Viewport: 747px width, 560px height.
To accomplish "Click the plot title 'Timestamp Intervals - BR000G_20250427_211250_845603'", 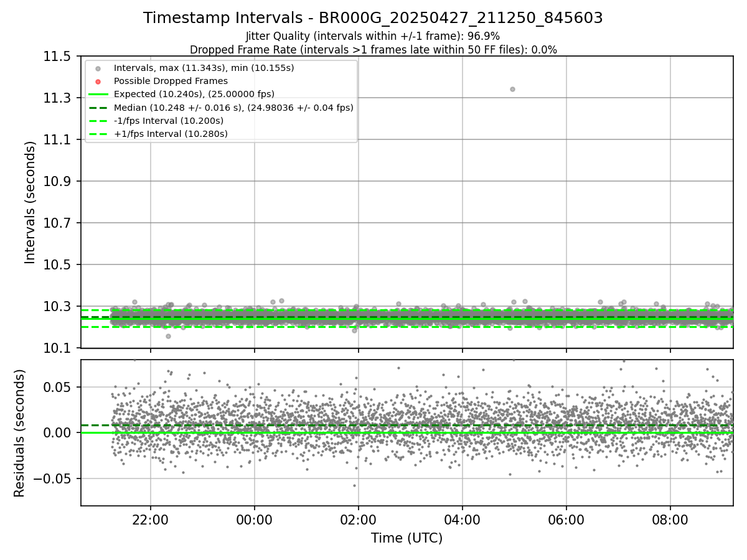I will (x=373, y=18).
